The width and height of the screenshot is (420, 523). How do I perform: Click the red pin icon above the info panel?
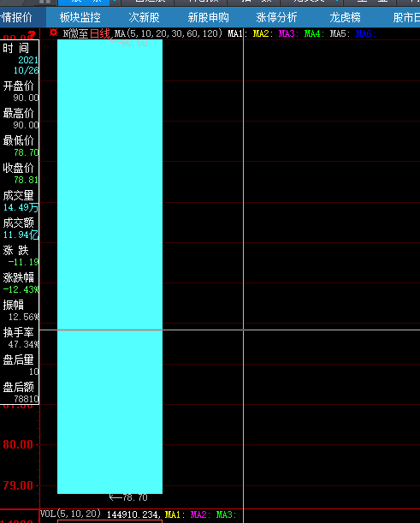(x=32, y=34)
